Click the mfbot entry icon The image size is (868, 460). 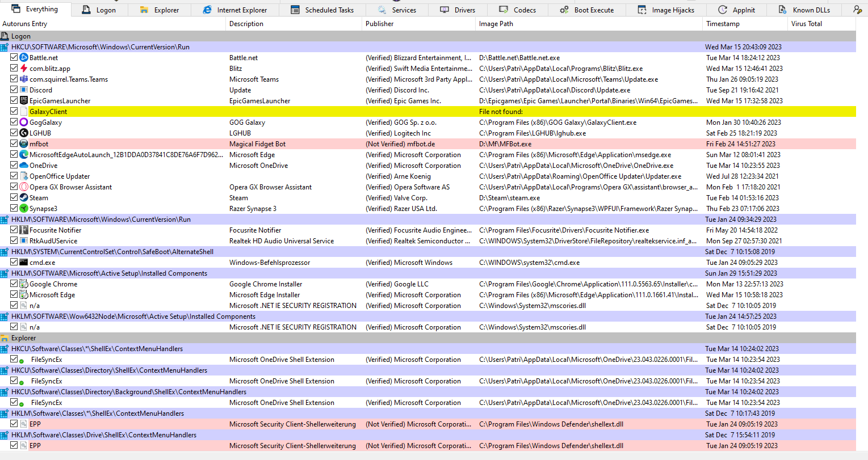[24, 144]
